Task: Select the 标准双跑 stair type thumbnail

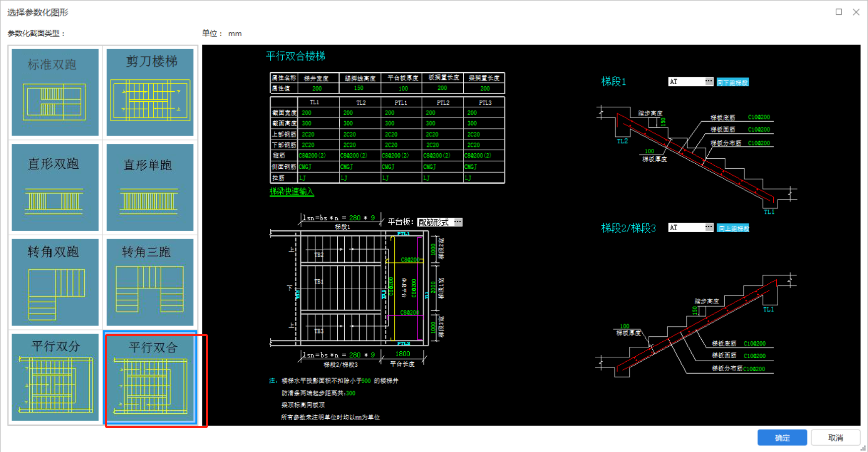Action: coord(55,92)
